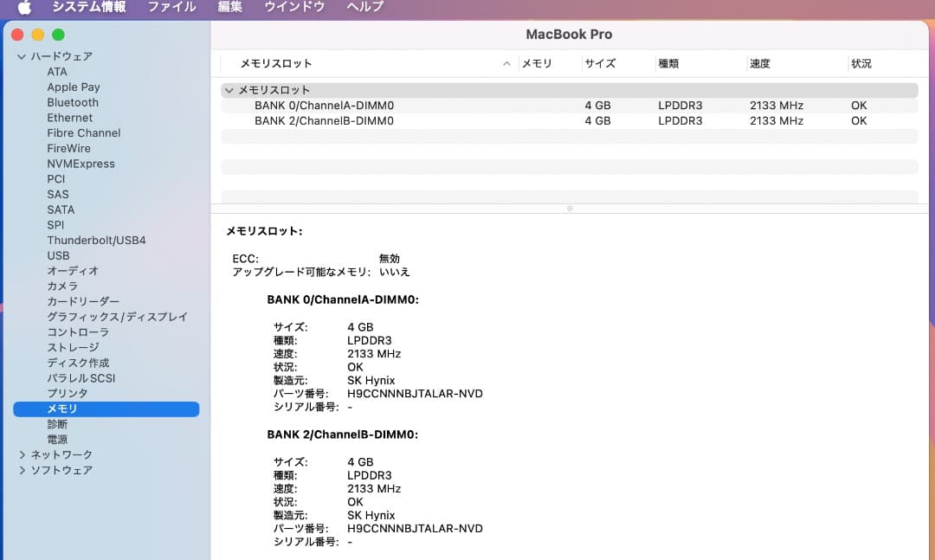The height and width of the screenshot is (560, 935).
Task: Collapse the メモリスロット group in the list
Action: [229, 89]
